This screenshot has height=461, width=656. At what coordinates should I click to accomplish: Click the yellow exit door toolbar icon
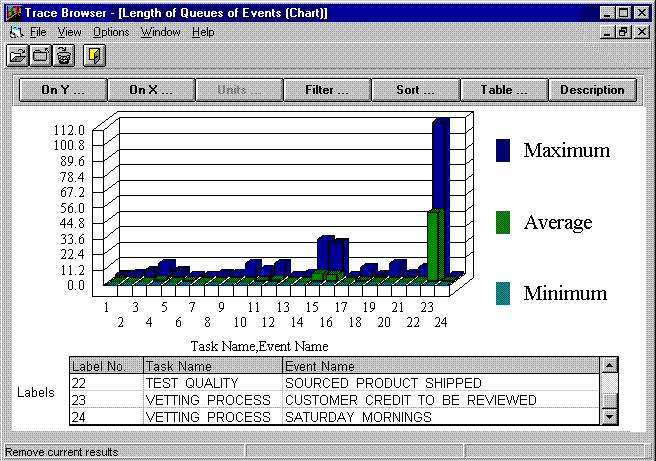(92, 55)
